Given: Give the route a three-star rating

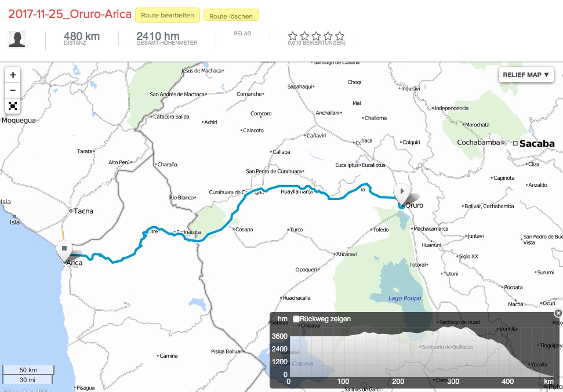Looking at the screenshot, I should coord(316,36).
